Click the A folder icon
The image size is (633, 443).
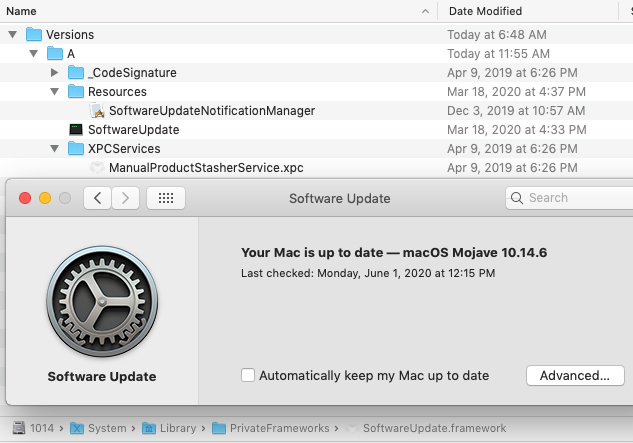pos(54,53)
